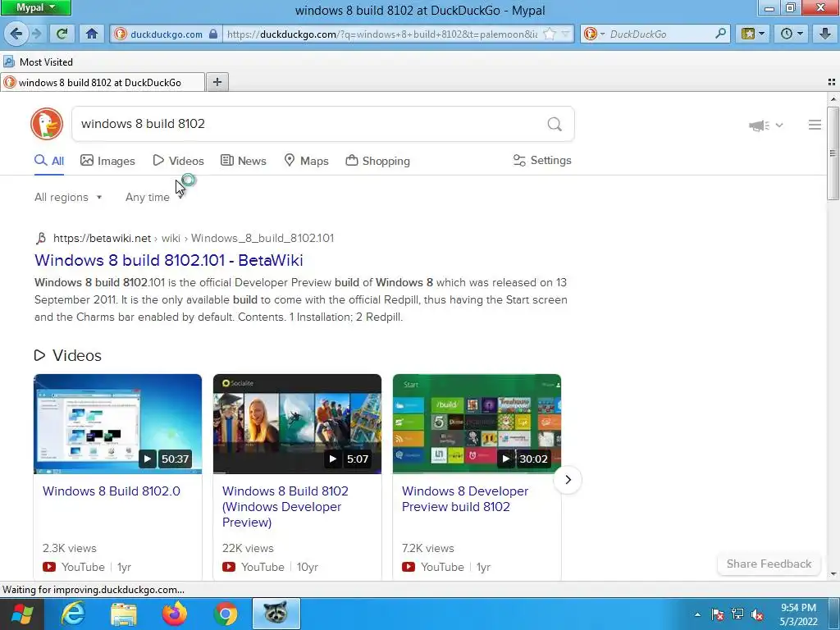Viewport: 840px width, 630px height.
Task: Open the History toolbar button dropdown
Action: tap(792, 34)
